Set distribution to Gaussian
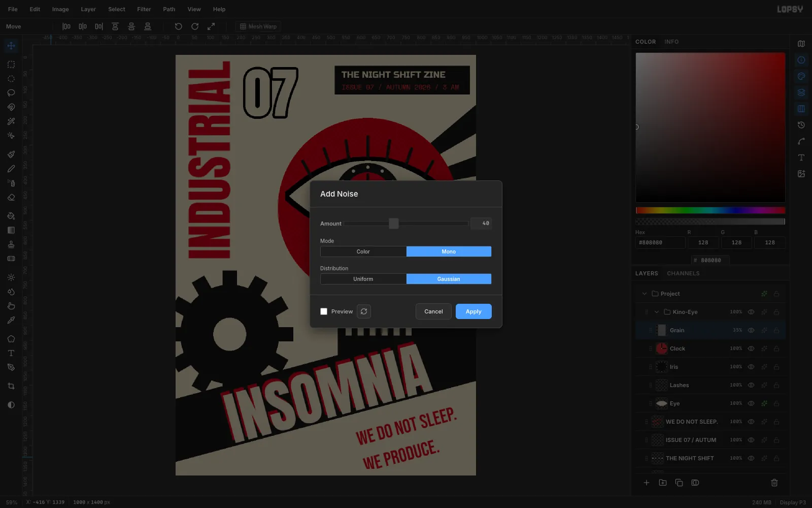 [449, 279]
